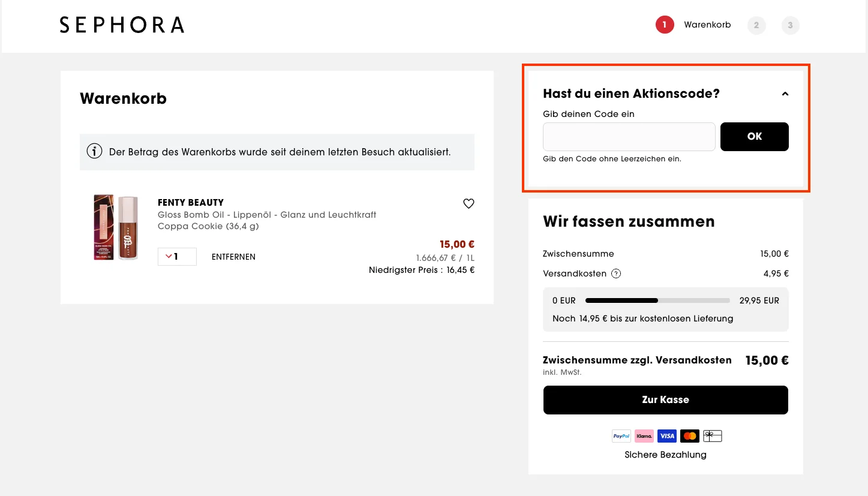This screenshot has height=496, width=868.
Task: Click the red price 15,00 €
Action: click(x=457, y=244)
